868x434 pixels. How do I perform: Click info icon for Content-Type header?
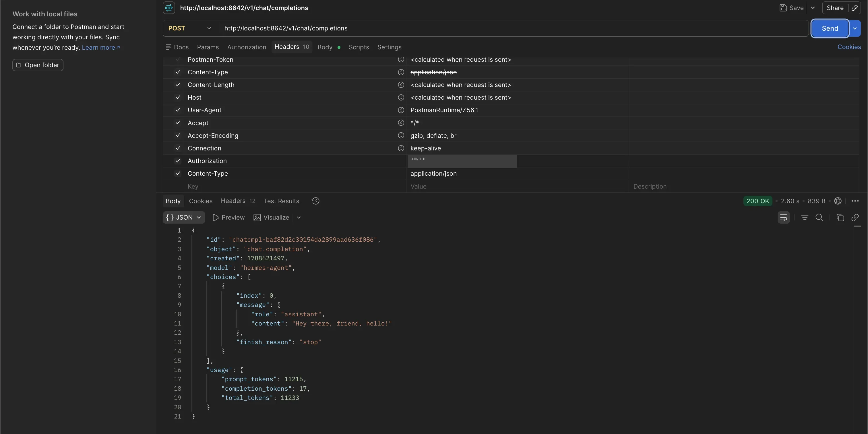tap(401, 72)
